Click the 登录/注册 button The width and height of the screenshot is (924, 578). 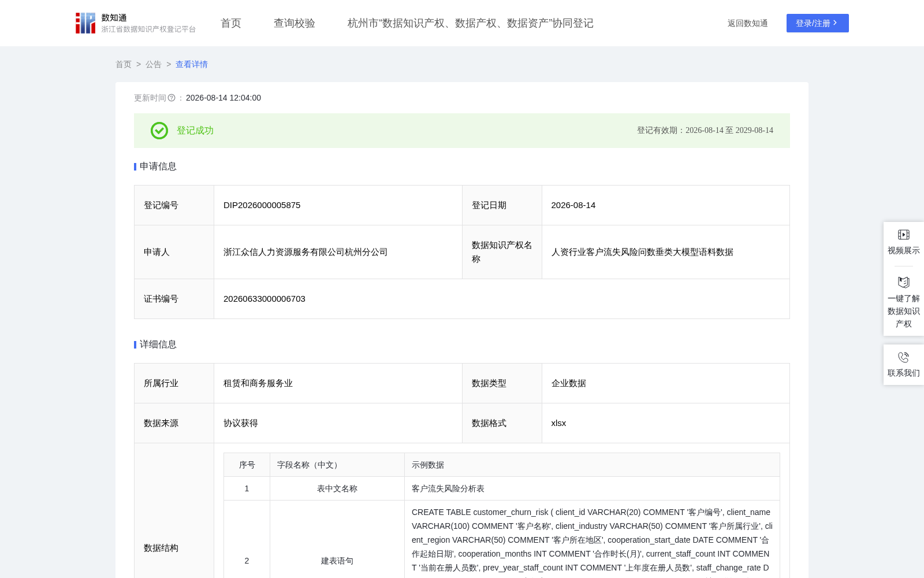[x=818, y=23]
